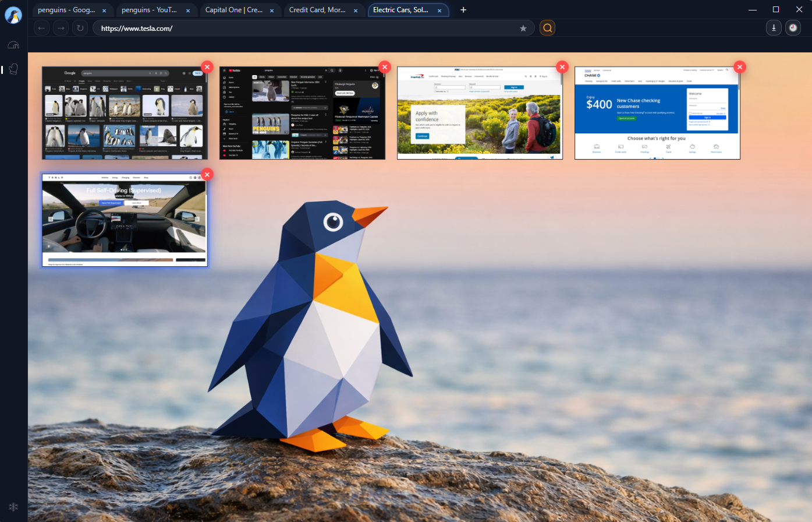Bookmark tesla.com with the star icon
Viewport: 812px width, 522px height.
pos(523,27)
